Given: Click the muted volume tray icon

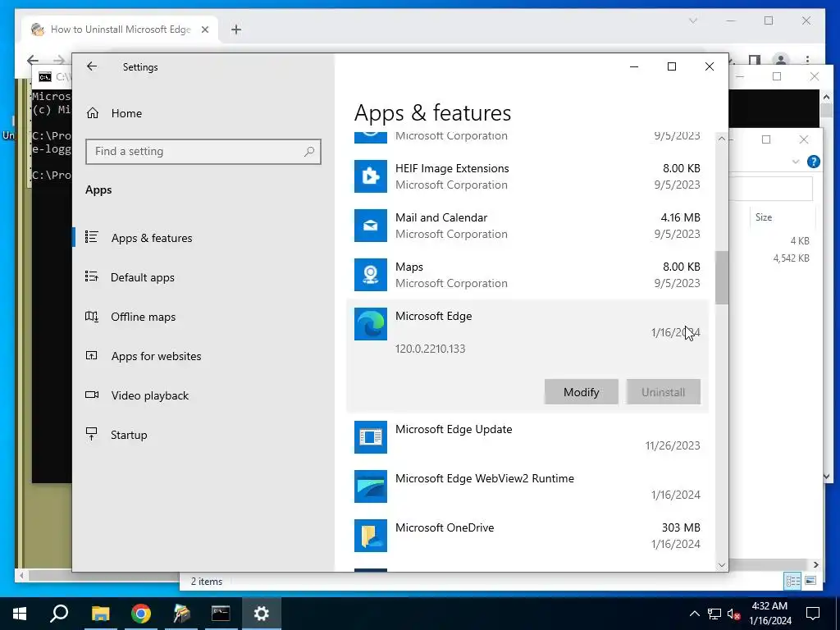Looking at the screenshot, I should 734,614.
